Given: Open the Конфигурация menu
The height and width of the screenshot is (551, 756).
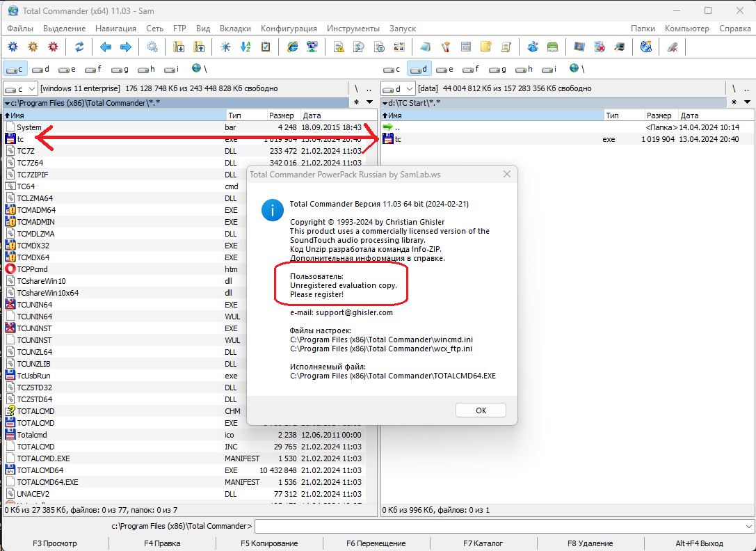Looking at the screenshot, I should [x=289, y=29].
